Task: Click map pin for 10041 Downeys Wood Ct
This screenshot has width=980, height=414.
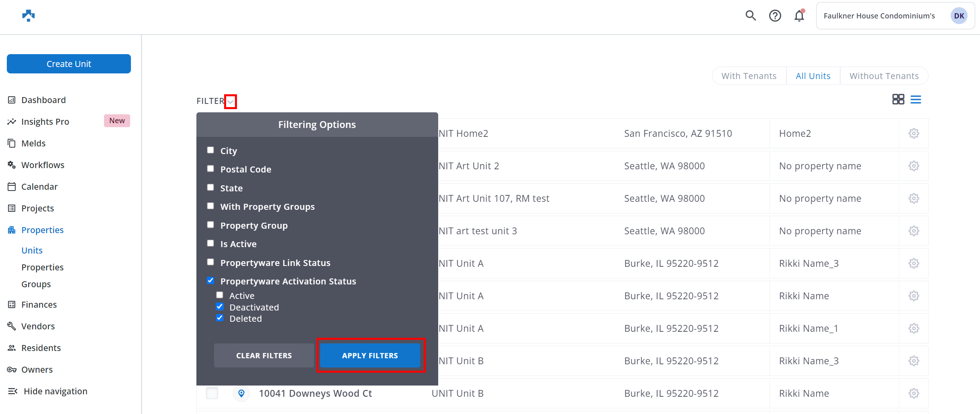Action: click(x=241, y=394)
